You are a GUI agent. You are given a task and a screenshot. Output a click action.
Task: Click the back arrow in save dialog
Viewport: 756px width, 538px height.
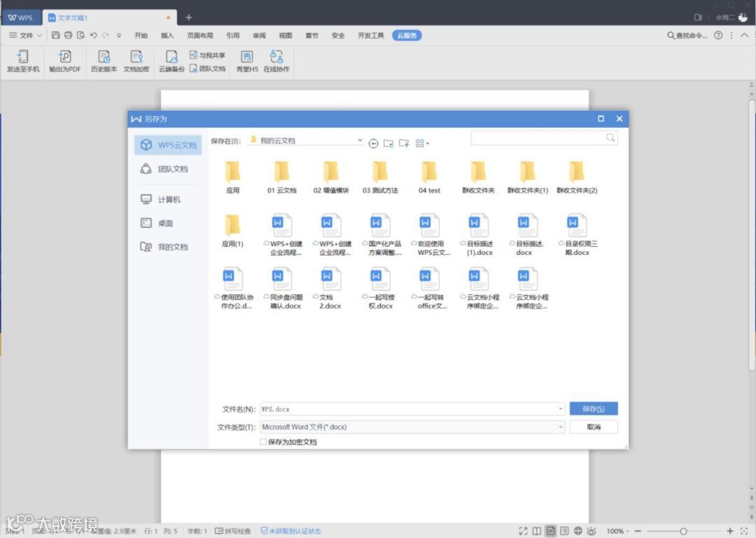tap(373, 143)
